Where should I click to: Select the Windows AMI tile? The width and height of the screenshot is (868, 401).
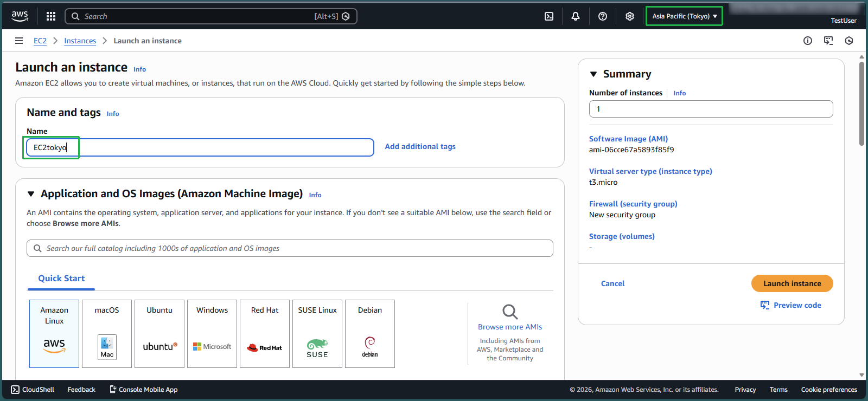pos(212,333)
